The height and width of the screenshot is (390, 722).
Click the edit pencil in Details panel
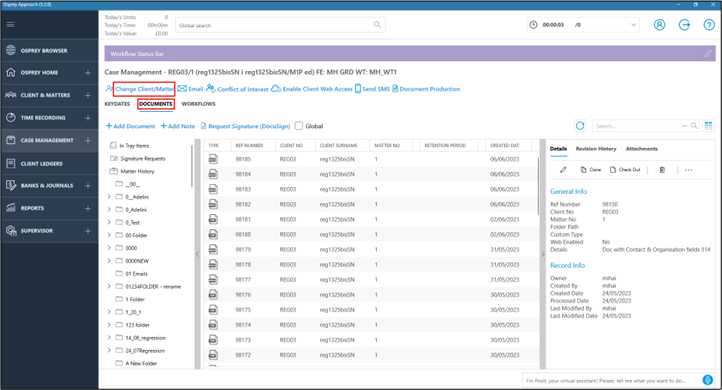(x=563, y=170)
